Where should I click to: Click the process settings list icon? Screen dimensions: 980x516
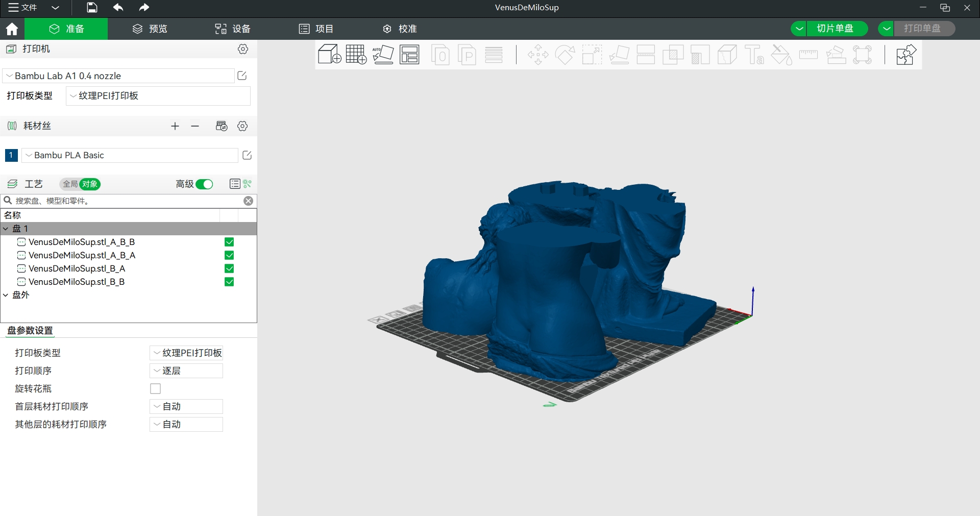pyautogui.click(x=235, y=184)
